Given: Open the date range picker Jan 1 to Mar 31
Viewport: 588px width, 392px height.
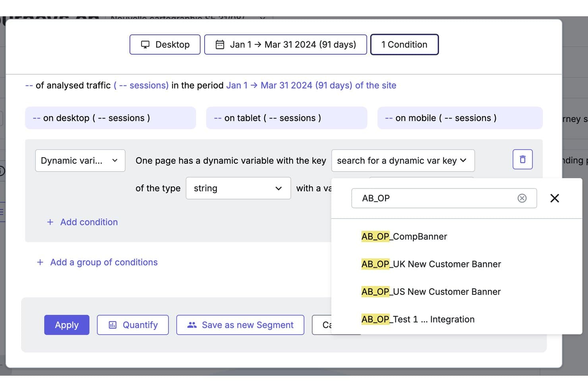Looking at the screenshot, I should [285, 44].
